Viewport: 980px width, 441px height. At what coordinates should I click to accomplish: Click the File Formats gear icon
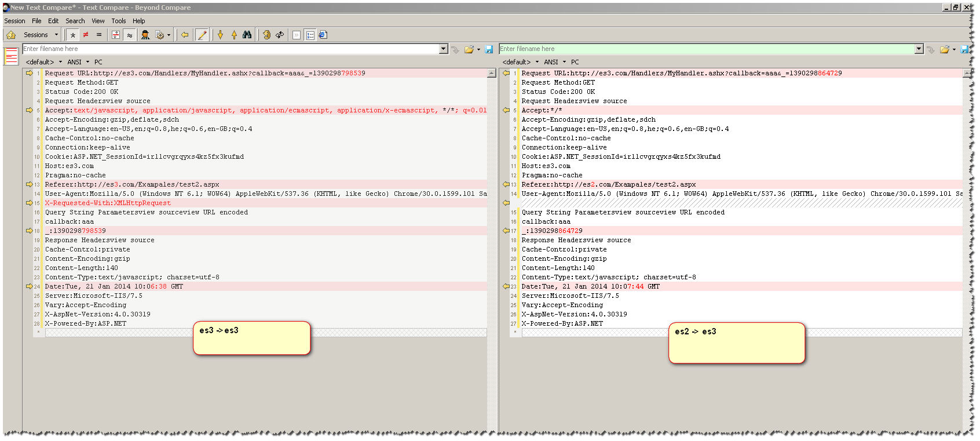[160, 35]
